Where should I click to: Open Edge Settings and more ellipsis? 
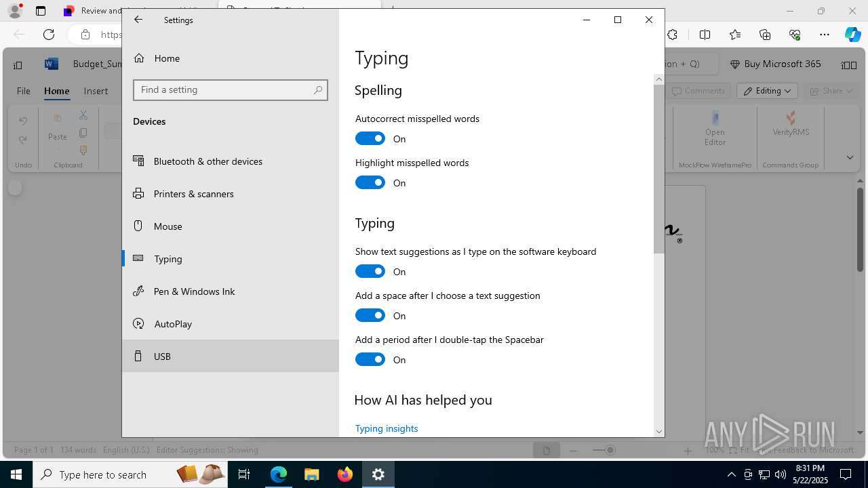pos(825,35)
